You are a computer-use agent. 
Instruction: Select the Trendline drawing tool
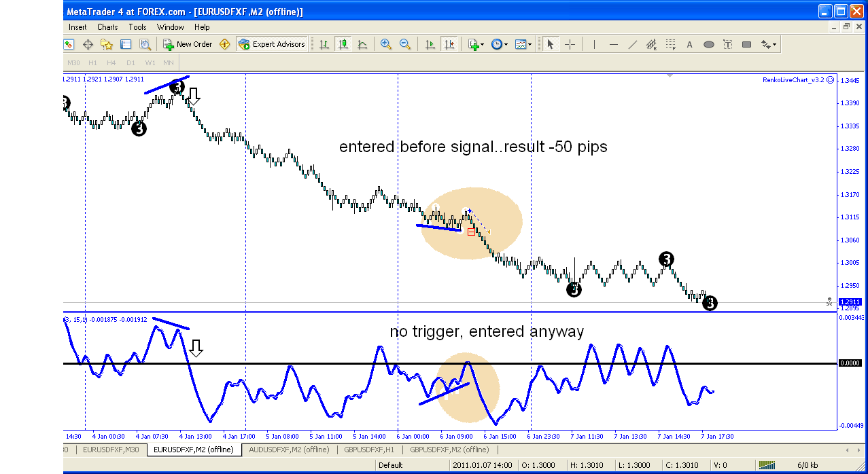pos(633,44)
